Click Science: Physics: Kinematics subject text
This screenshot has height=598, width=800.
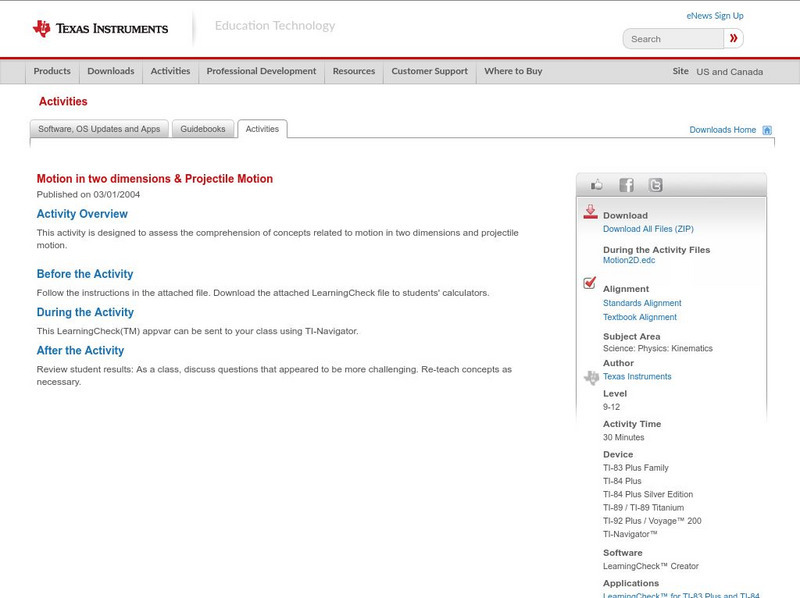pyautogui.click(x=658, y=348)
